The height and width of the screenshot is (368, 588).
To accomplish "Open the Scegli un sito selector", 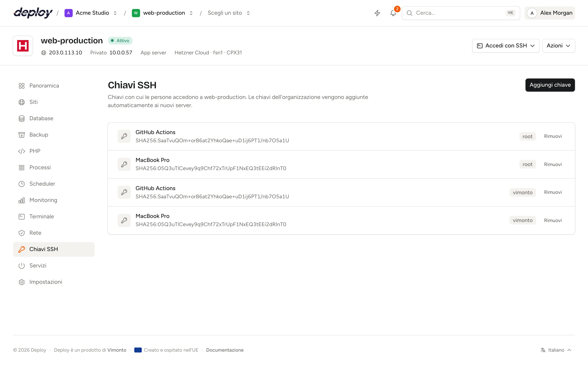I will [x=229, y=13].
